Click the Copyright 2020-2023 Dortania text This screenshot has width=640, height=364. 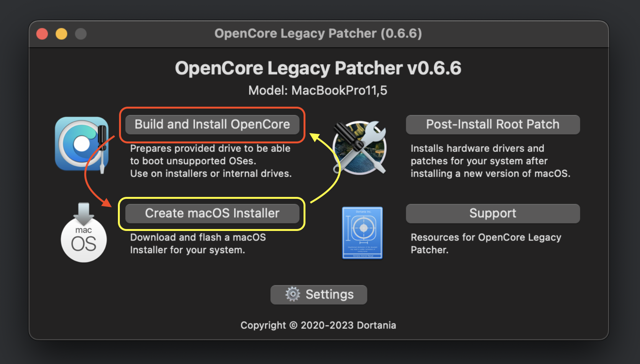[318, 325]
